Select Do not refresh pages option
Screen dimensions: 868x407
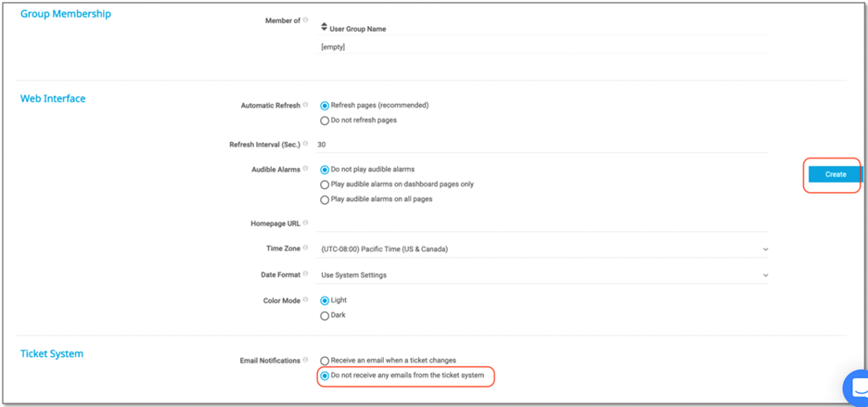pos(325,121)
